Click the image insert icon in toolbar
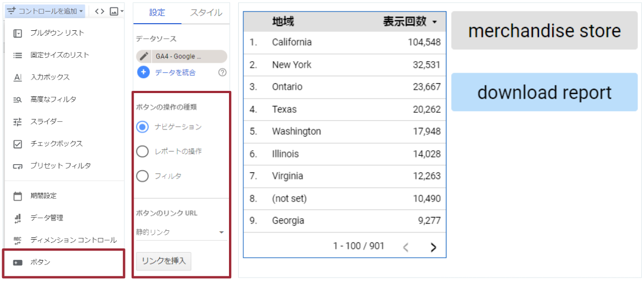 click(x=114, y=11)
